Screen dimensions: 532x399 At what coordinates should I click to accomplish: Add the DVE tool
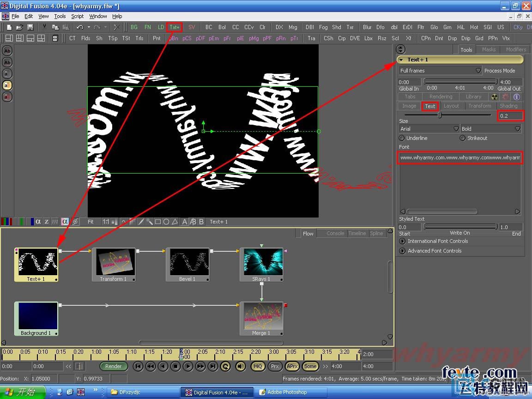[x=355, y=38]
